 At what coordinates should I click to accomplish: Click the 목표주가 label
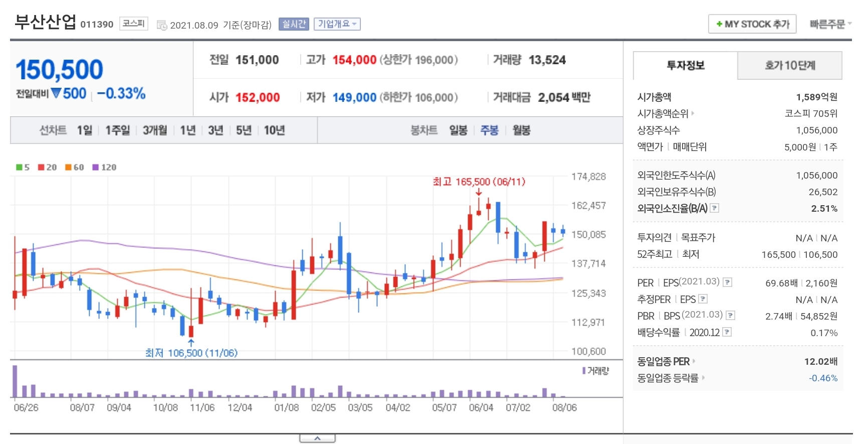point(698,237)
